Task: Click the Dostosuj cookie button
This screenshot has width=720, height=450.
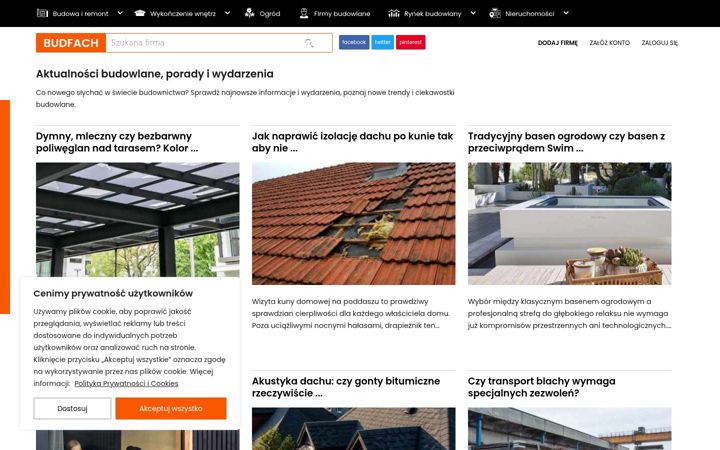Action: click(72, 408)
